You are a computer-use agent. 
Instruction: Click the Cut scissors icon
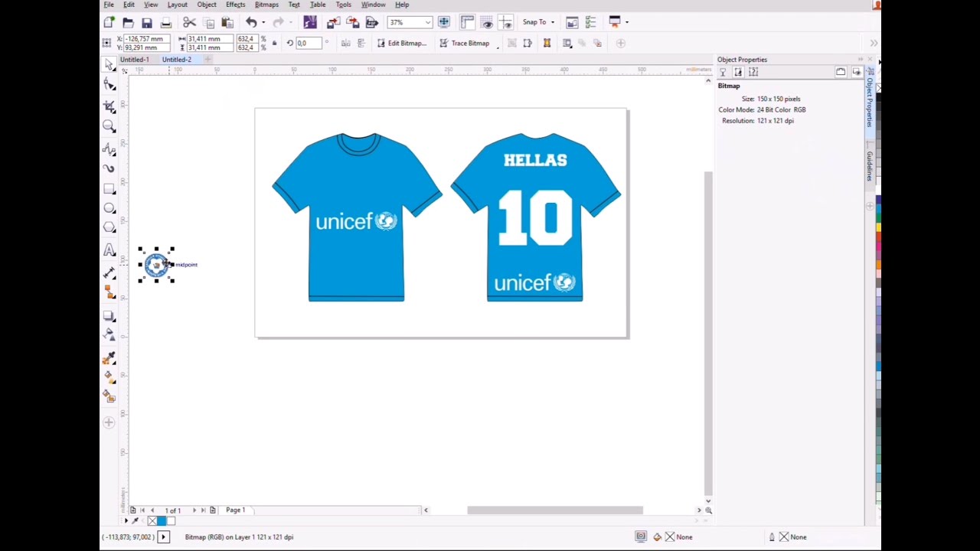190,22
